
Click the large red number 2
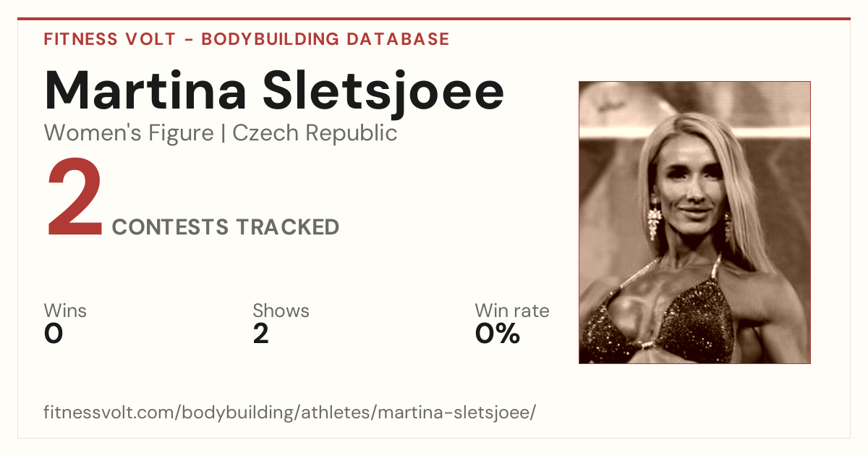(x=75, y=200)
